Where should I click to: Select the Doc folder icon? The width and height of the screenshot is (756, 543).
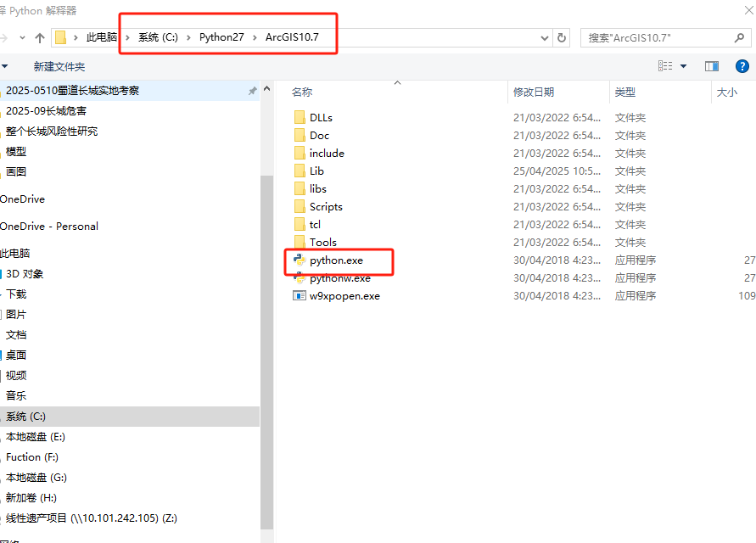300,135
